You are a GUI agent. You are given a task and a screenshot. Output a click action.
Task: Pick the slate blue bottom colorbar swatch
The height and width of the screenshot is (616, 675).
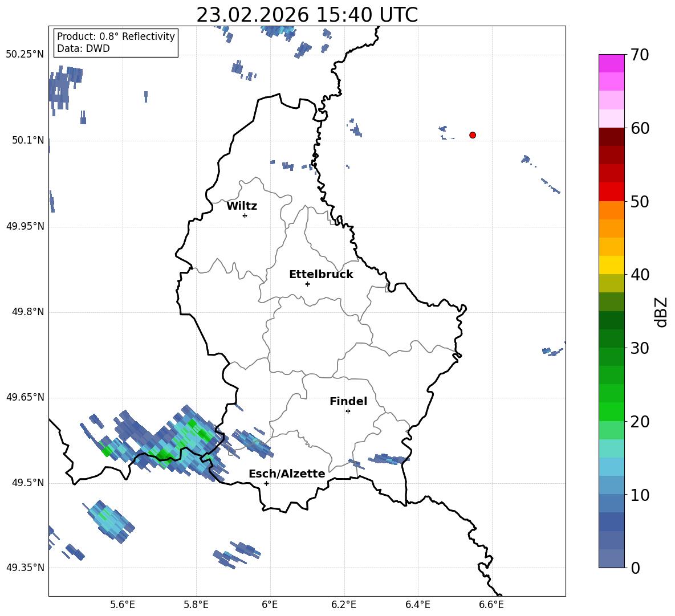611,559
